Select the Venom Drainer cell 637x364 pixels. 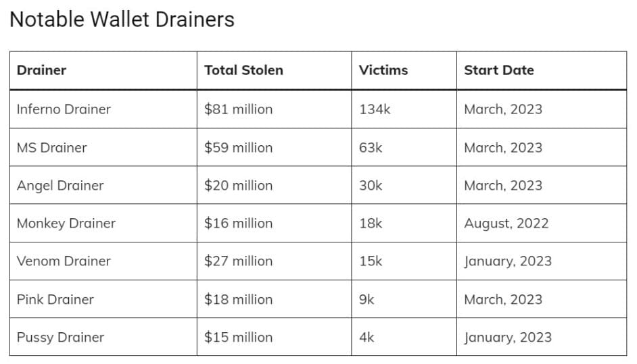pos(64,261)
